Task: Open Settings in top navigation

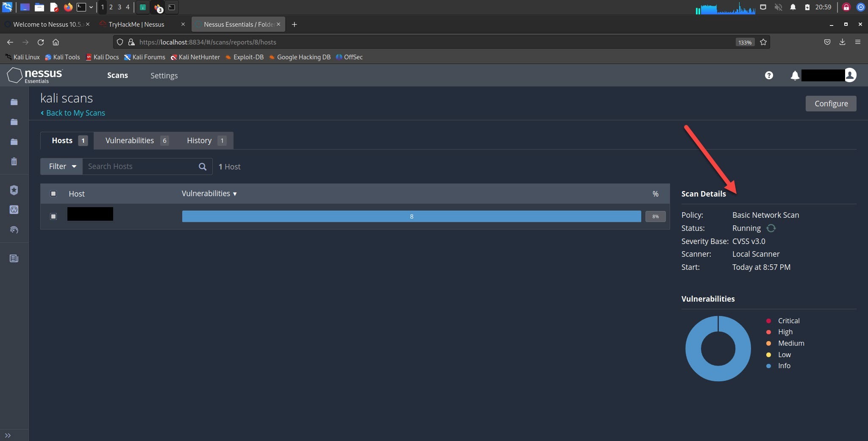Action: (164, 75)
